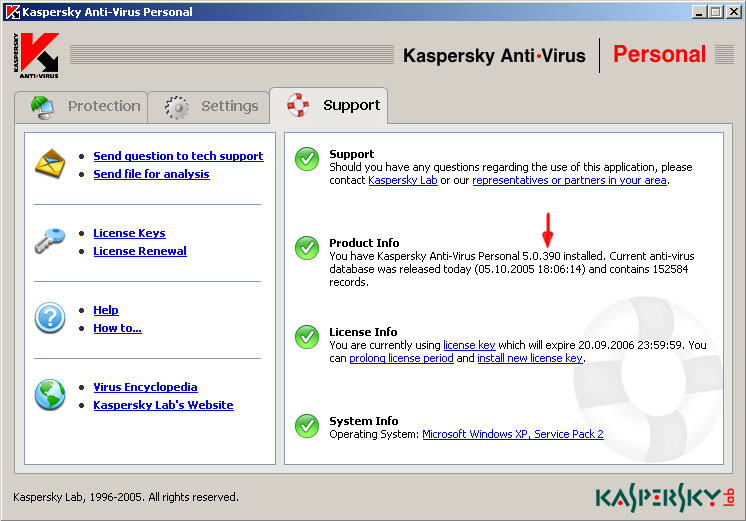Click Send file for analysis link
The image size is (746, 521).
click(x=151, y=174)
